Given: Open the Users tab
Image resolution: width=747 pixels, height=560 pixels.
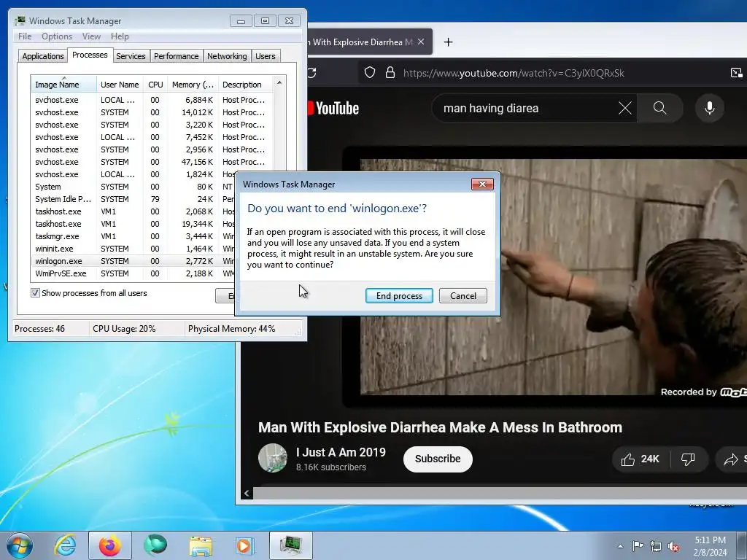Looking at the screenshot, I should coord(265,56).
